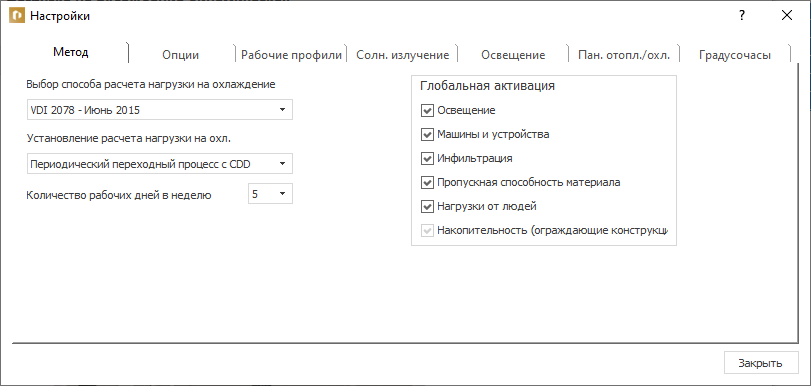The height and width of the screenshot is (386, 811).
Task: Select the Солн. излучение tab
Action: [x=402, y=55]
